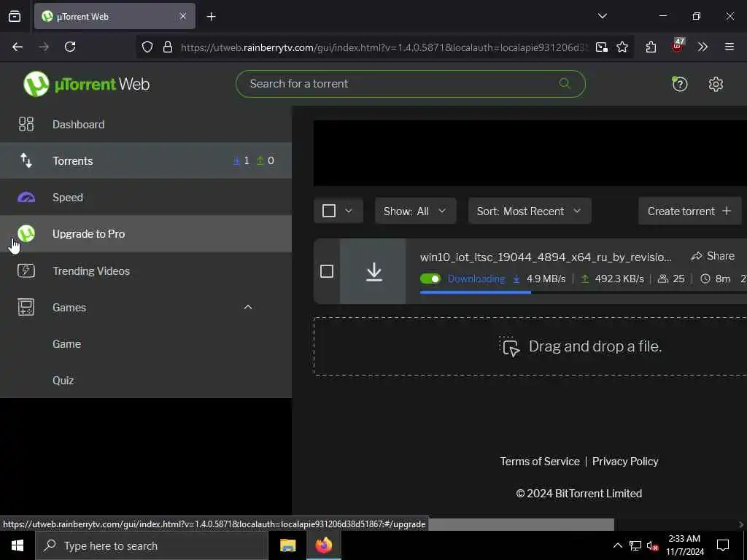Toggle the Downloading switch off
Image resolution: width=747 pixels, height=560 pixels.
[430, 279]
